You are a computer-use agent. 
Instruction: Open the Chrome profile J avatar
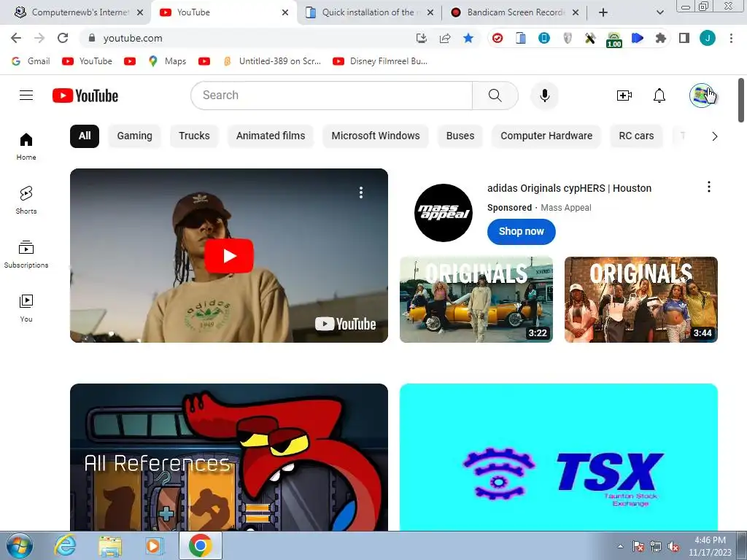[x=708, y=38]
